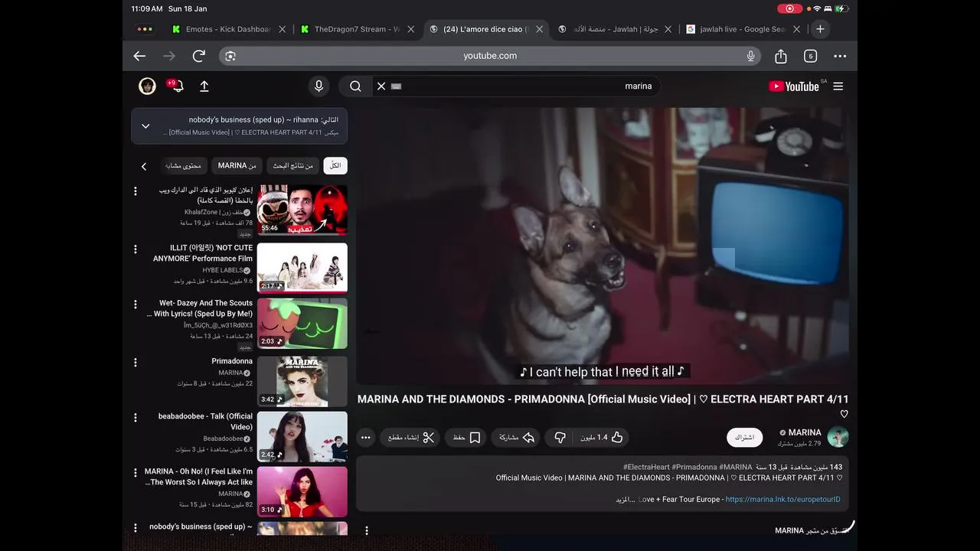Open the sidebar tab-groups dots button
Screen dimensions: 980x551
[x=145, y=29]
